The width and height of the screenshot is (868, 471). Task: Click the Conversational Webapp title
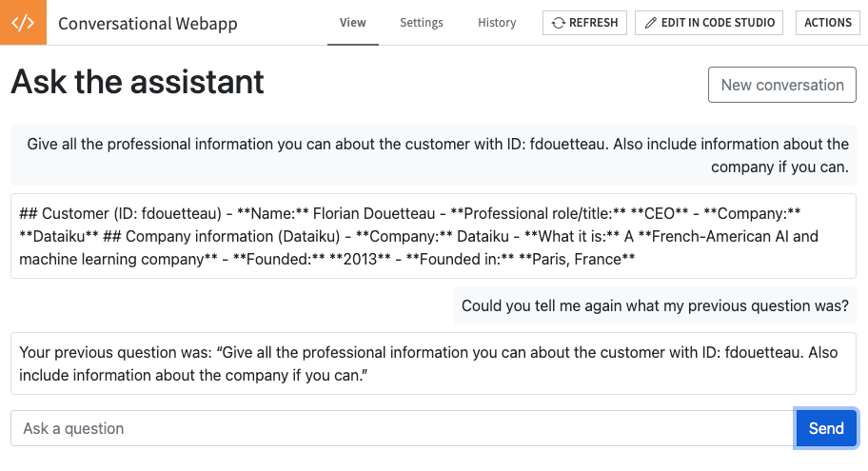[x=148, y=23]
